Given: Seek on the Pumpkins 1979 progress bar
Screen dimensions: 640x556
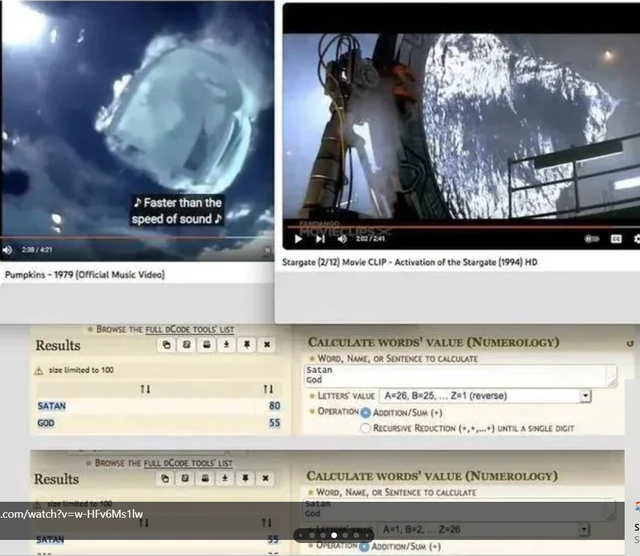Looking at the screenshot, I should pos(137,237).
